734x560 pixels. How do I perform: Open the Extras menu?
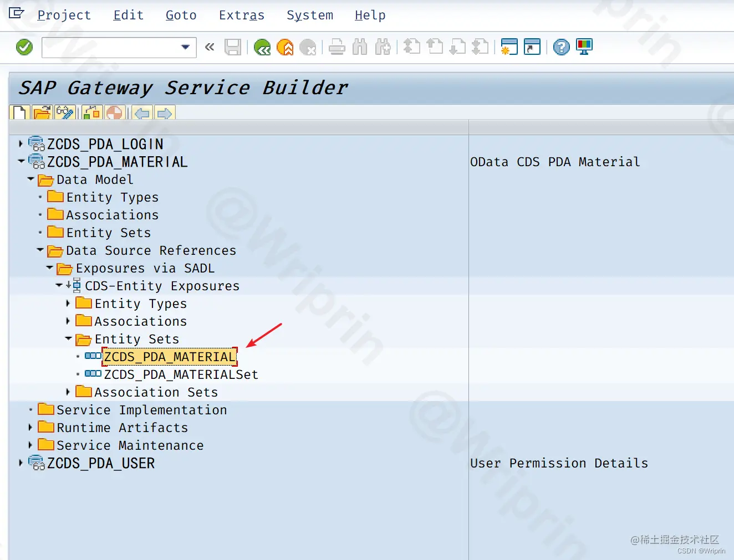(242, 15)
